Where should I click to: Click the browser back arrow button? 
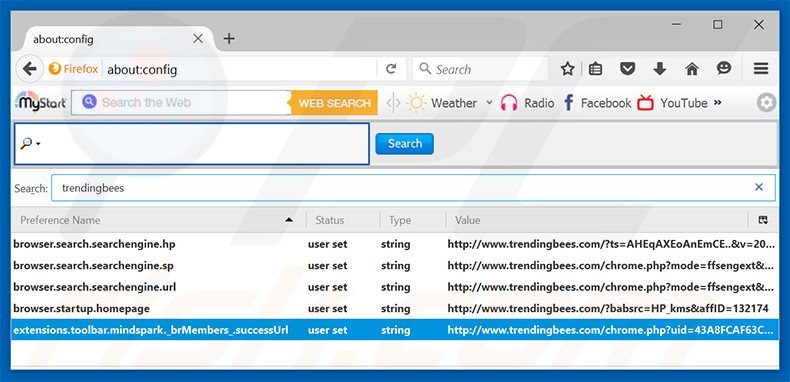pos(29,69)
